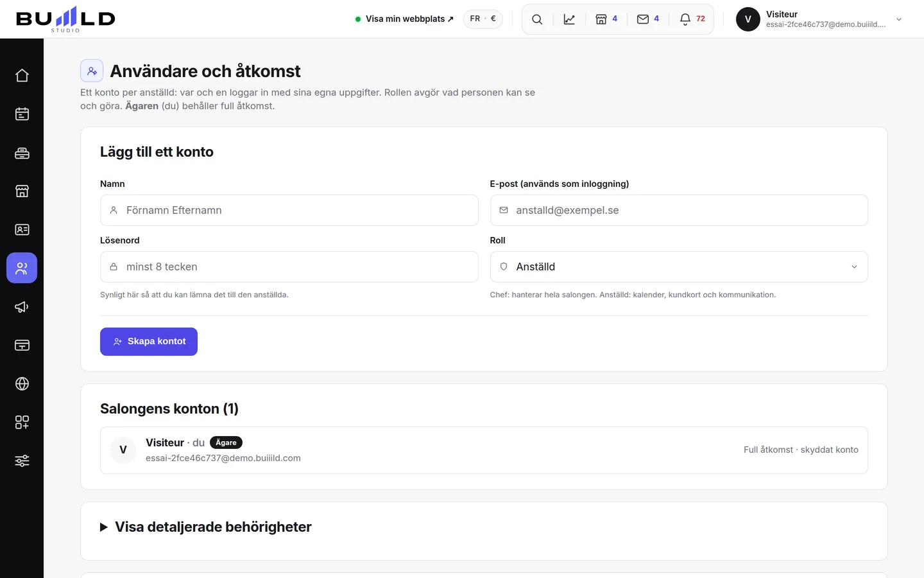Open the notification bell showing 72
Screen dimensions: 924x578
tap(692, 19)
